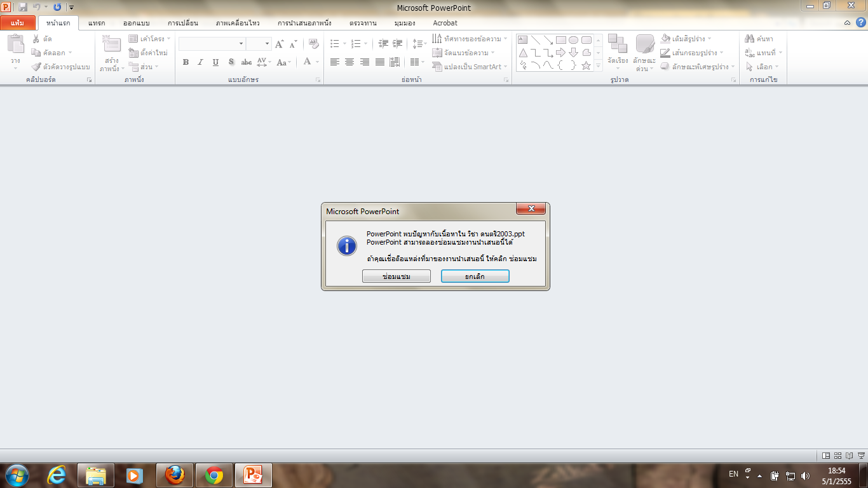Switch to the การนำเสนอภาพนิ่ง (Slide Show) tab

[x=304, y=23]
